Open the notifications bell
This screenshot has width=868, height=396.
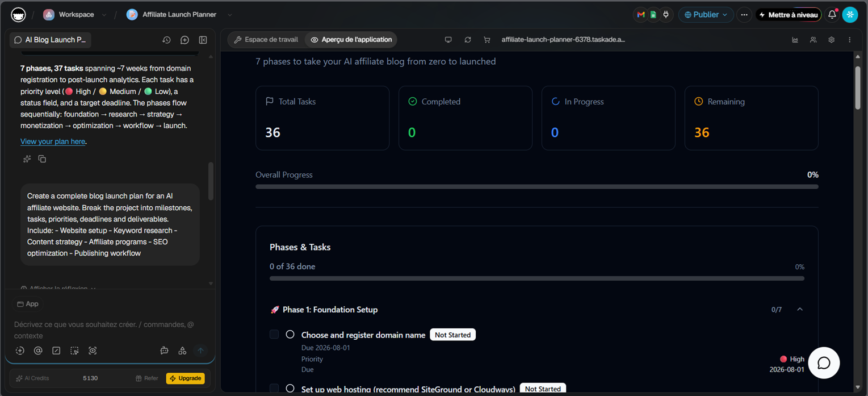832,15
